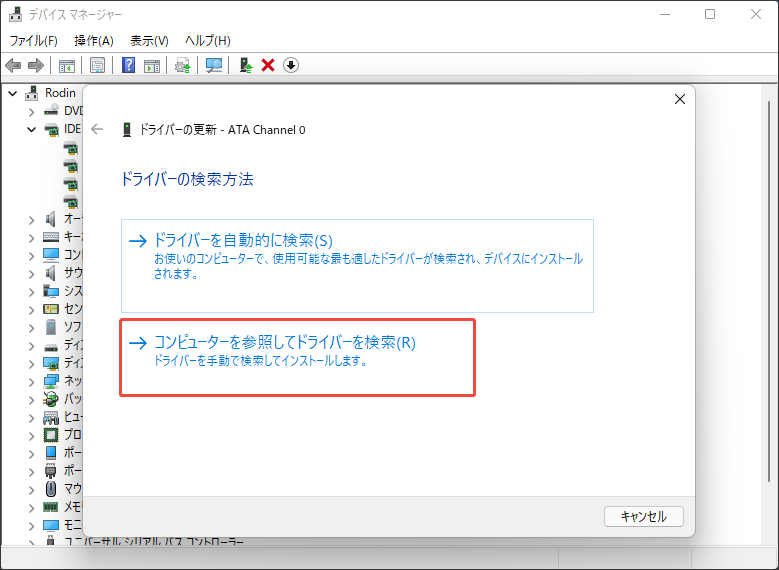This screenshot has height=570, width=779.
Task: Open the ファイル(F) menu
Action: tap(34, 41)
